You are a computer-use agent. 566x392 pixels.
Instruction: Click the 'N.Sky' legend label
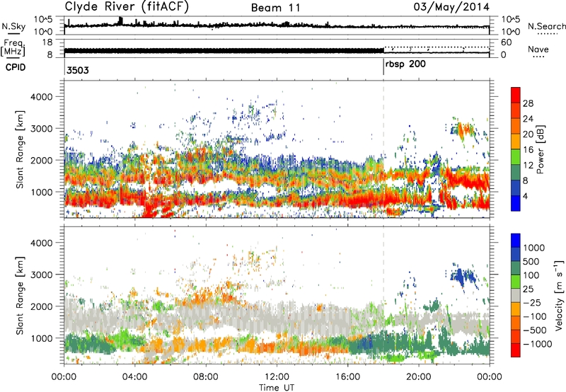click(13, 26)
